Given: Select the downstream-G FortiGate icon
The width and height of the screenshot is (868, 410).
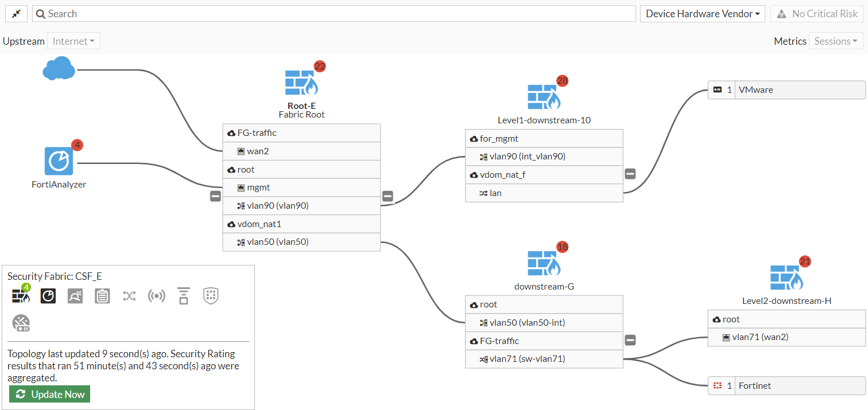Looking at the screenshot, I should 544,263.
